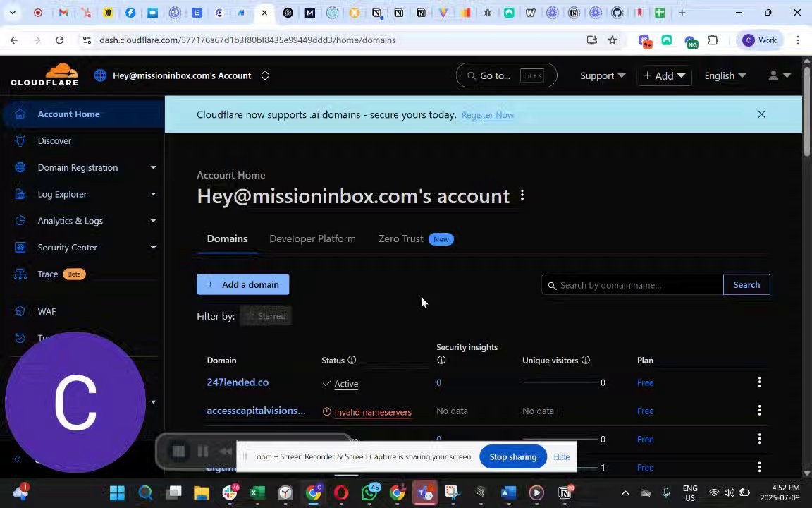Open account options three-dot menu
This screenshot has height=508, width=812.
point(522,195)
